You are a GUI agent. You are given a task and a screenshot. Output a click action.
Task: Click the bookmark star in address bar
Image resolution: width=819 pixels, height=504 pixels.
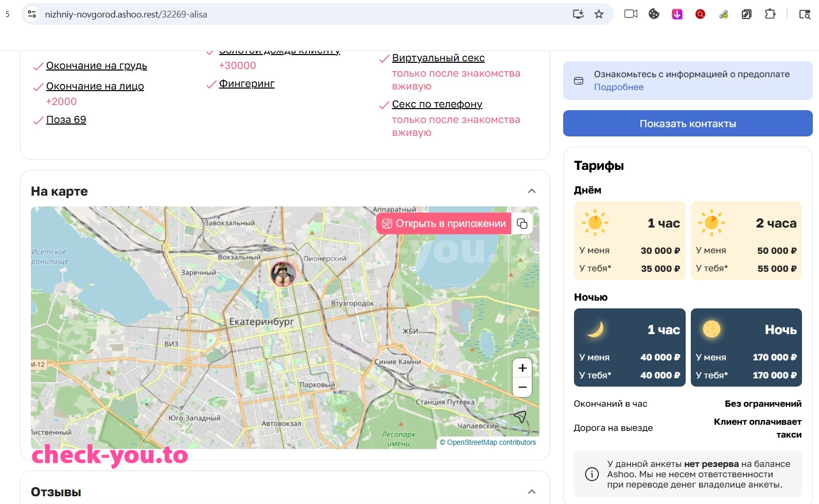coord(599,14)
